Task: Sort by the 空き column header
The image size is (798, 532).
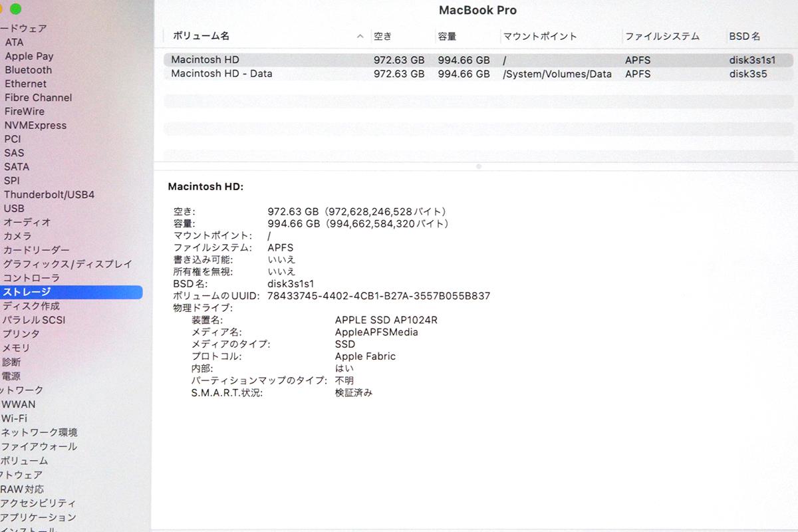Action: tap(383, 37)
